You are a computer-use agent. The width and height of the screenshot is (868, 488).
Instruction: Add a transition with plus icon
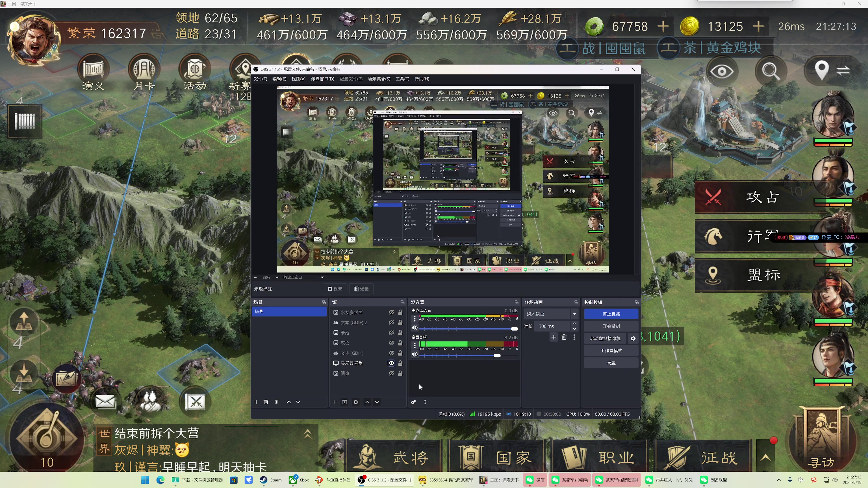pos(554,337)
